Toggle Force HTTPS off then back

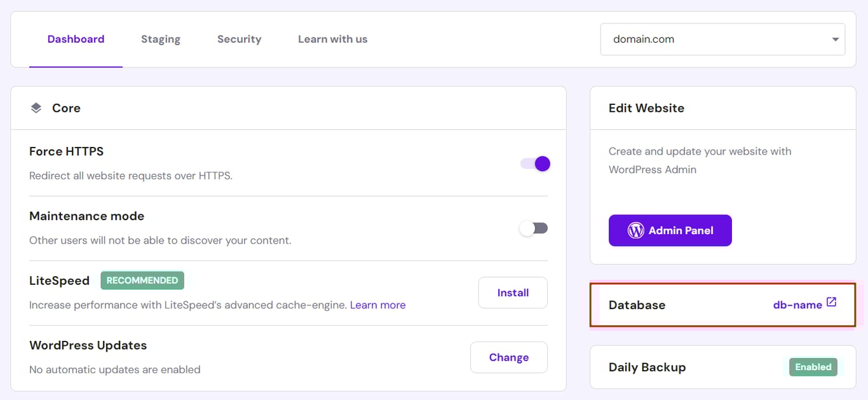pyautogui.click(x=534, y=163)
